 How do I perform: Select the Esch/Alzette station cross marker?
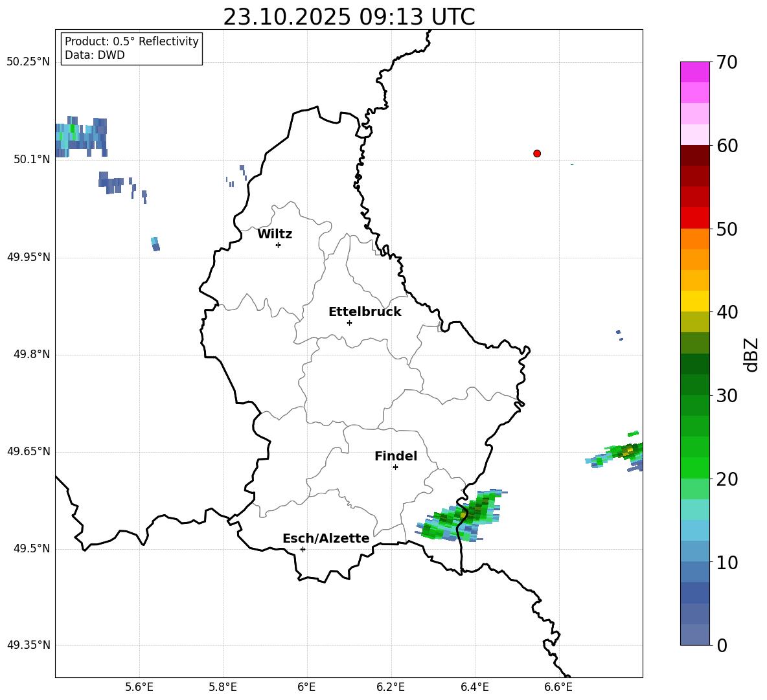point(303,549)
